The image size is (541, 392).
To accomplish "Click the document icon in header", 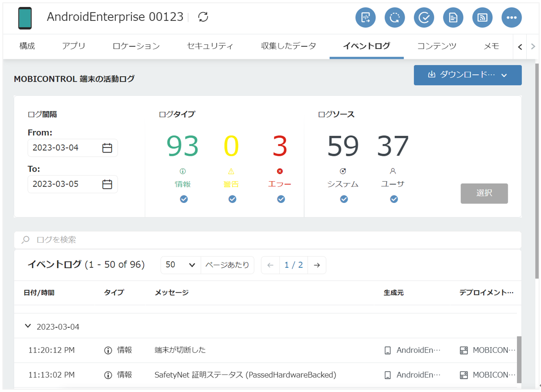I will pos(453,17).
